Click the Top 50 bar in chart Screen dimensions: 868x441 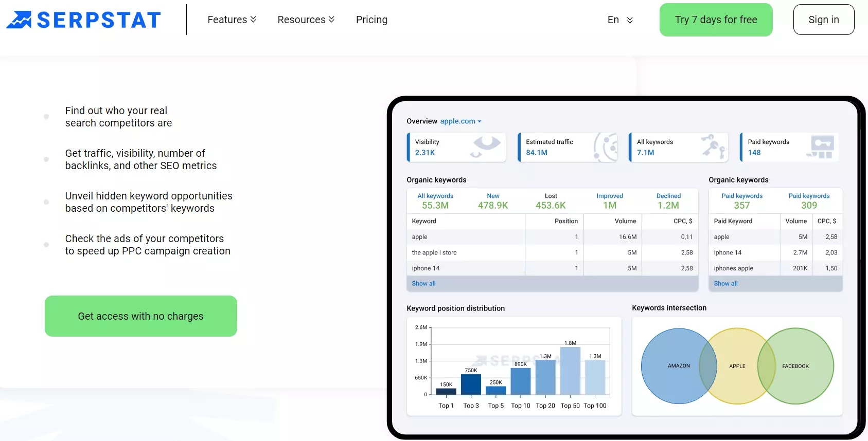[x=570, y=371]
